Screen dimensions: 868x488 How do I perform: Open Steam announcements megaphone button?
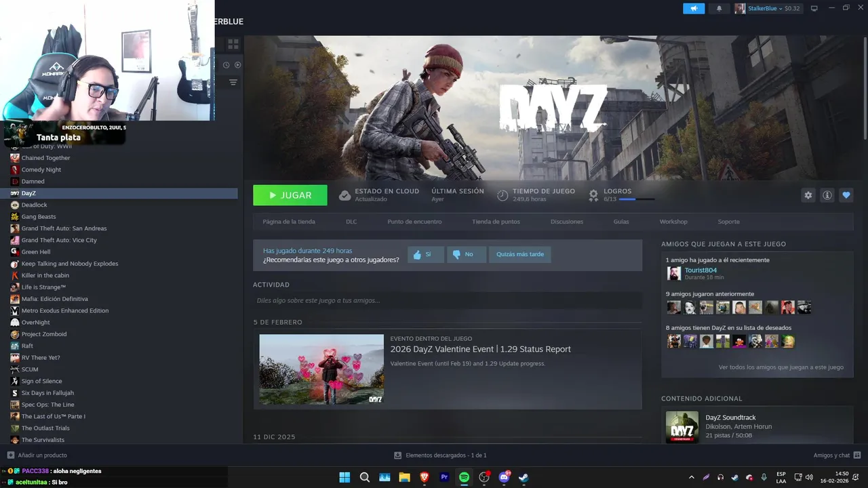point(694,8)
